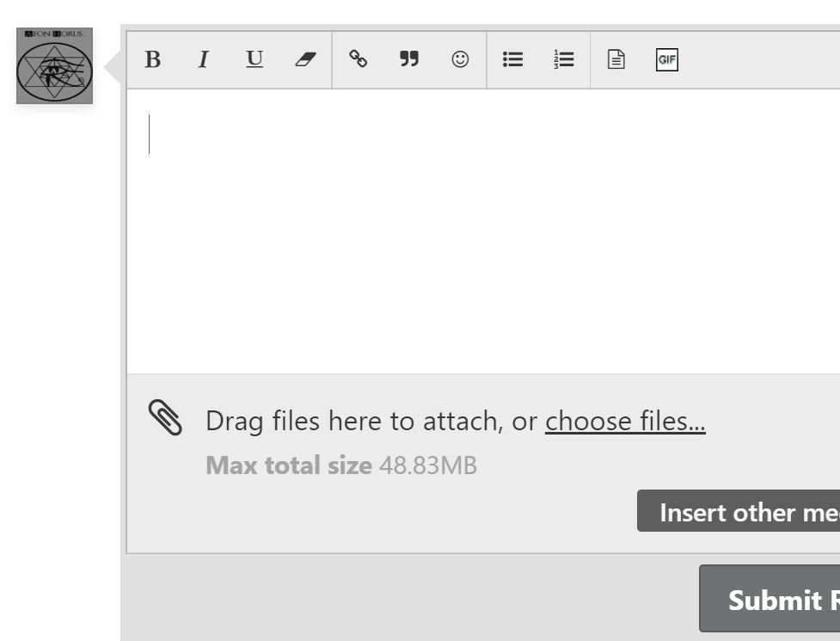Add a quote block using quotation icon

pyautogui.click(x=409, y=59)
